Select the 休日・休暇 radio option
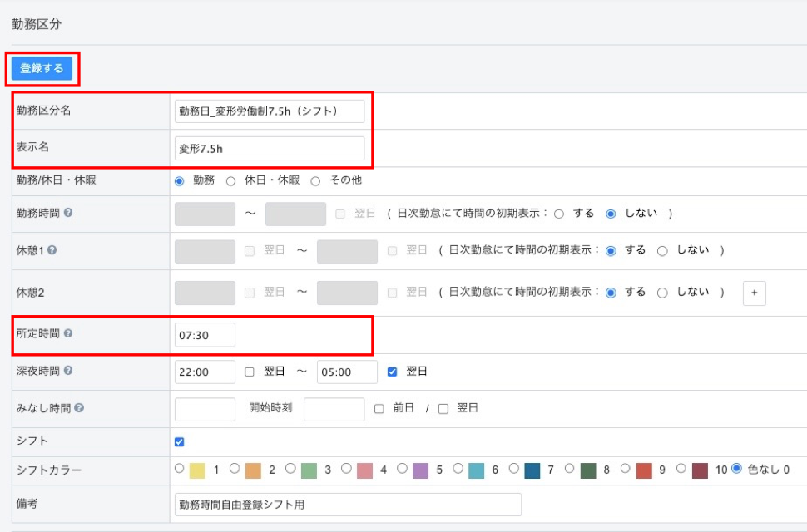 click(x=231, y=180)
